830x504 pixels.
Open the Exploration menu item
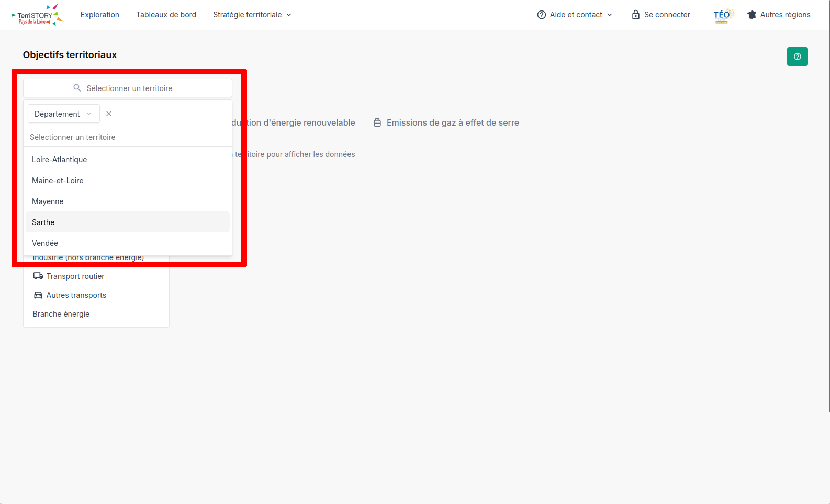(x=100, y=15)
